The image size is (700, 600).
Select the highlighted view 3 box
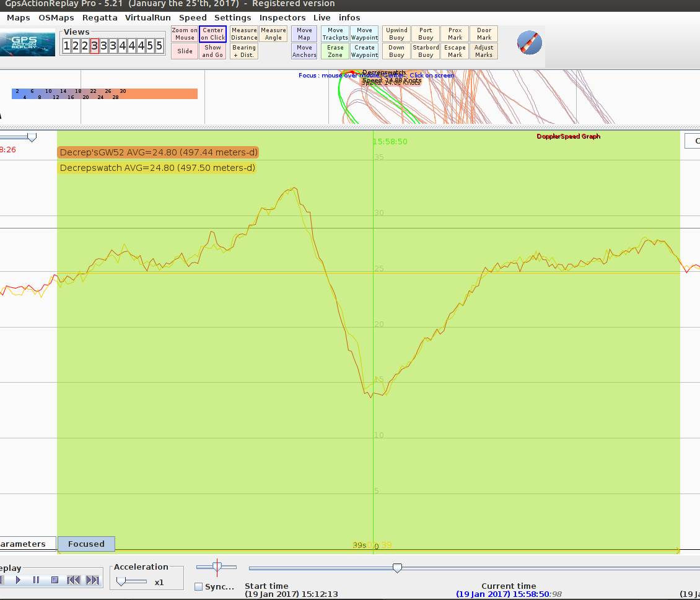pyautogui.click(x=94, y=46)
